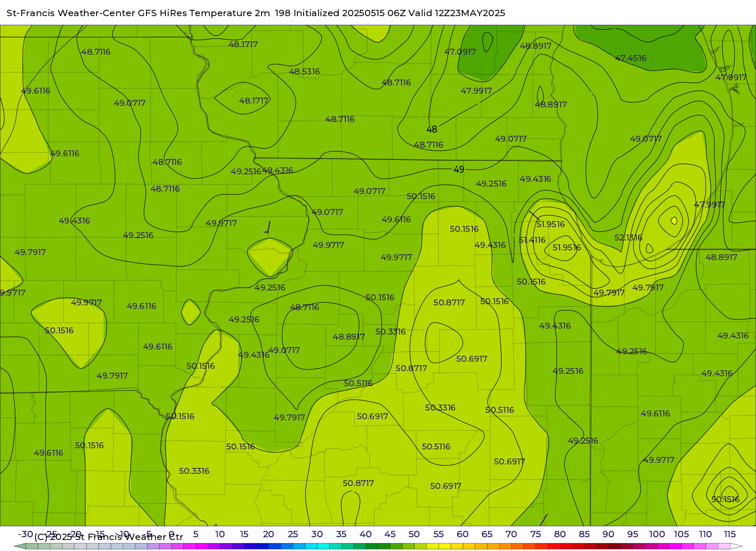Click color bar label 20
Image resolution: width=756 pixels, height=551 pixels.
pyautogui.click(x=269, y=534)
